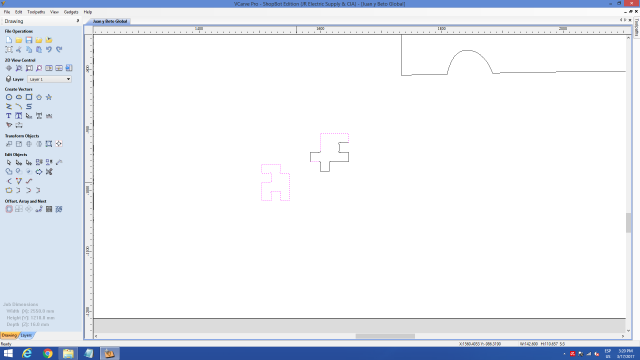Switch to the Drawing tab at bottom
Image resolution: width=640 pixels, height=360 pixels.
[x=9, y=336]
